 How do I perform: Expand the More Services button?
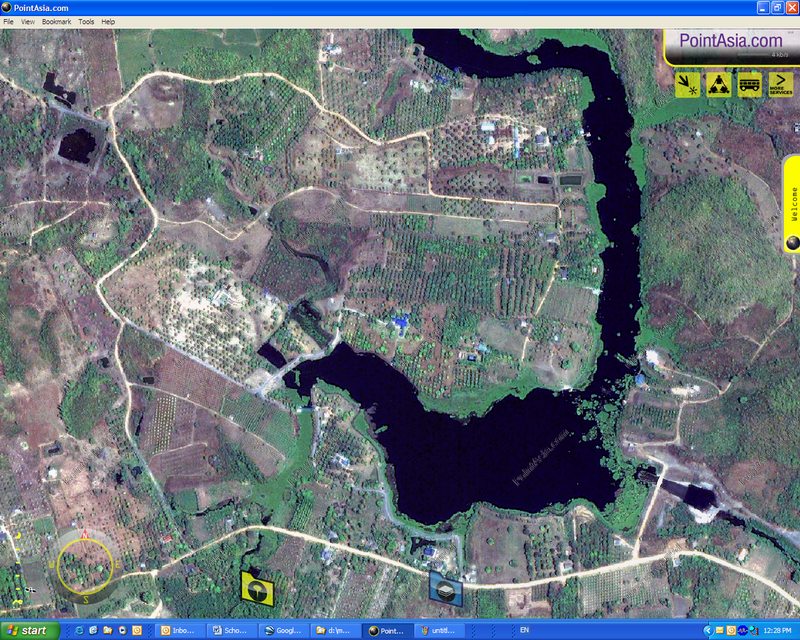pos(780,85)
